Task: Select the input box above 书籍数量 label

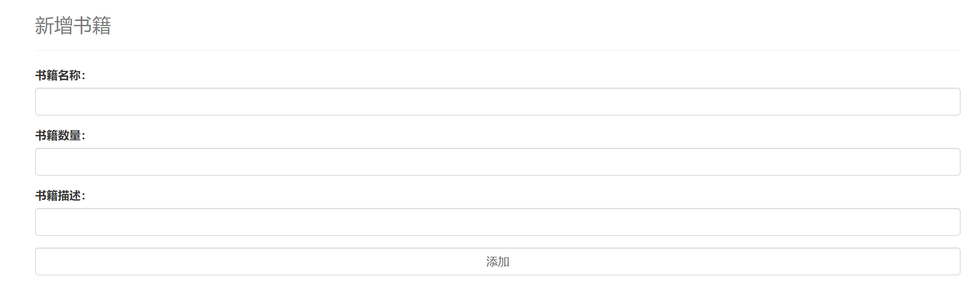Action: click(x=497, y=101)
